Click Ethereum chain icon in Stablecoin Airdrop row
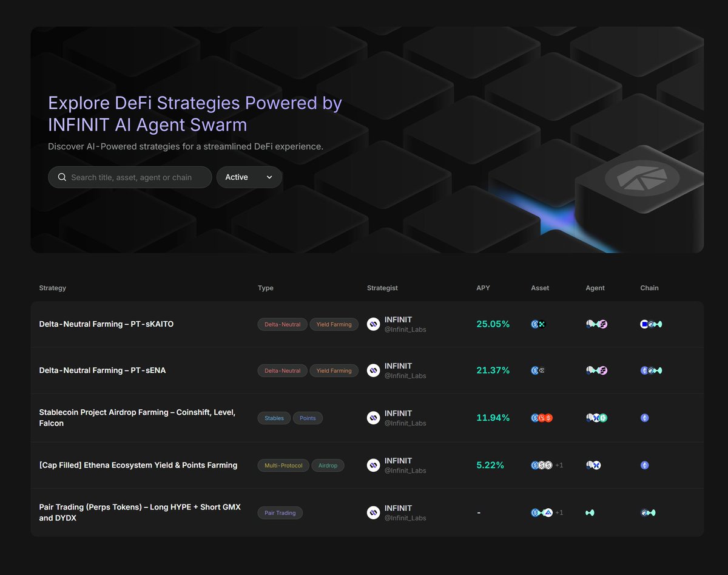The image size is (728, 575). [645, 418]
